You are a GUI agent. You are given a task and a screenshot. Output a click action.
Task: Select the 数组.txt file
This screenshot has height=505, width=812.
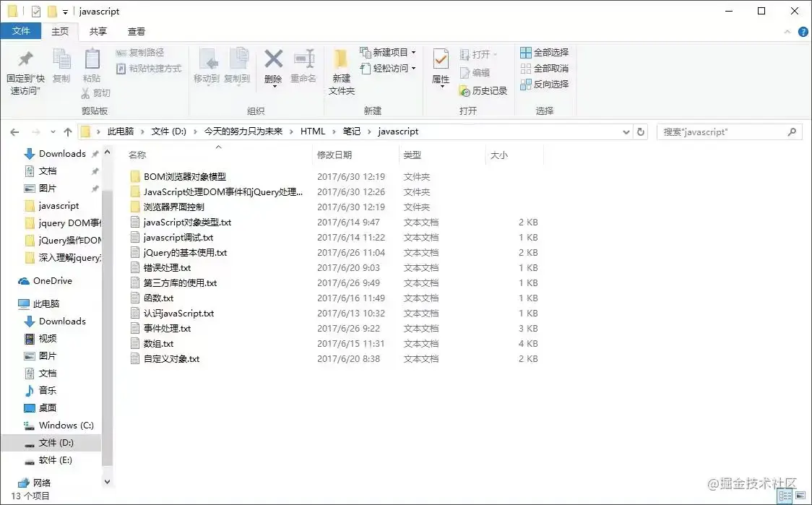152,344
